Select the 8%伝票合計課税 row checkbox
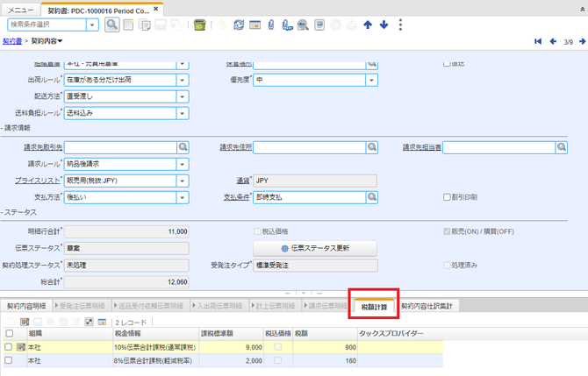 [8, 360]
